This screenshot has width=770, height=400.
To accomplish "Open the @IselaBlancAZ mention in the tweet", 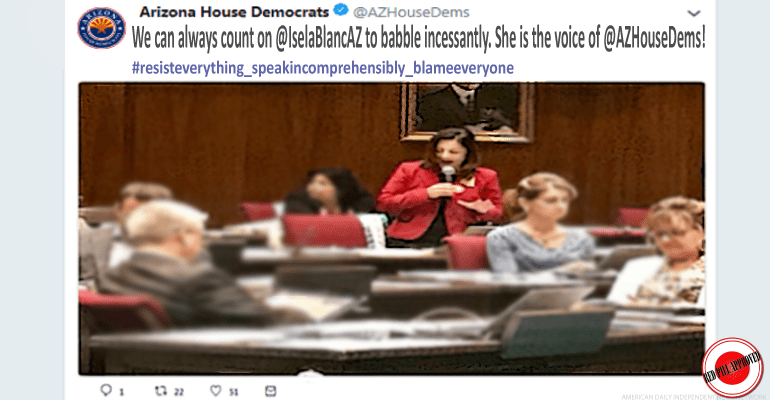I will [x=319, y=39].
